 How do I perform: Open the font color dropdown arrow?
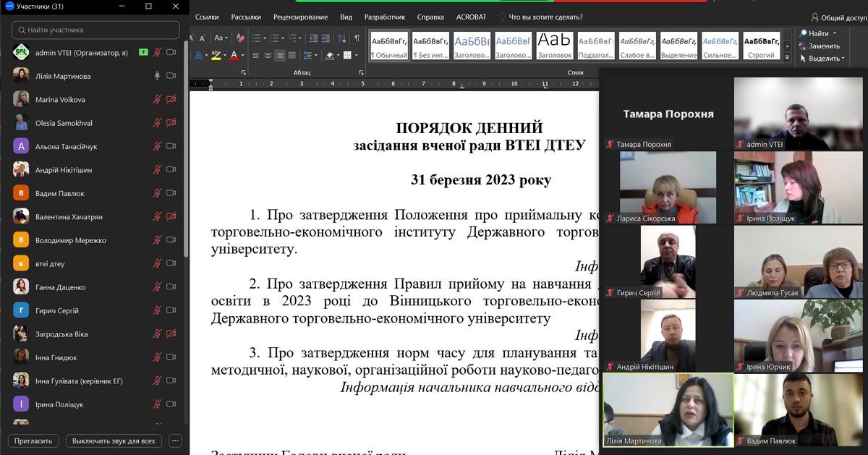tap(243, 55)
